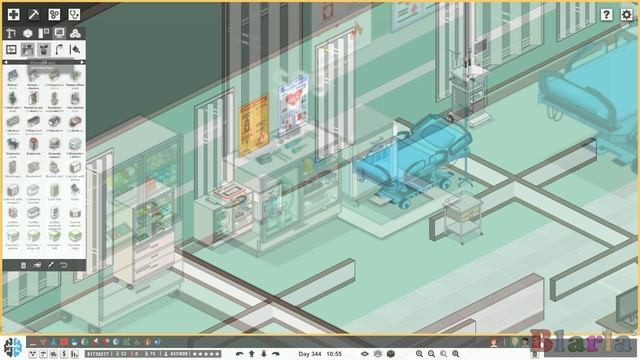Select the small medical cart near the bed

(x=463, y=218)
